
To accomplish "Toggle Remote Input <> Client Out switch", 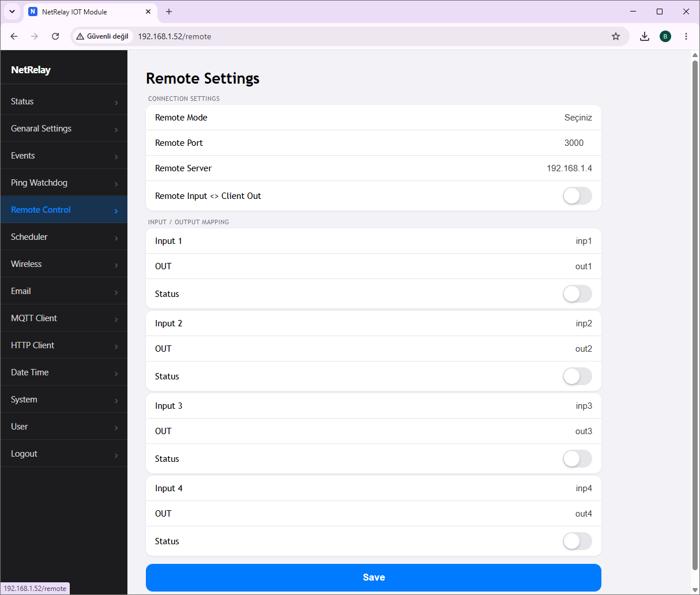I will (577, 195).
